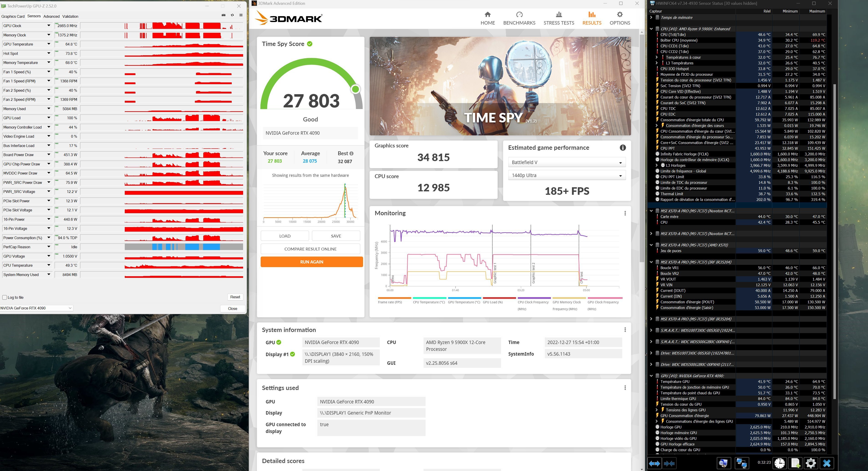The width and height of the screenshot is (868, 471).
Task: Click COMPARE RESULT ONLINE button
Action: coord(310,249)
